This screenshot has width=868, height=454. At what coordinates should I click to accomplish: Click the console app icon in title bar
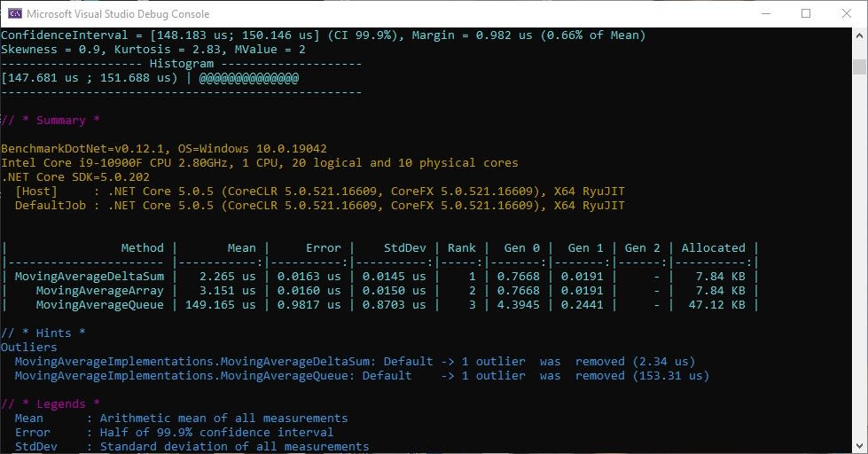(x=15, y=14)
